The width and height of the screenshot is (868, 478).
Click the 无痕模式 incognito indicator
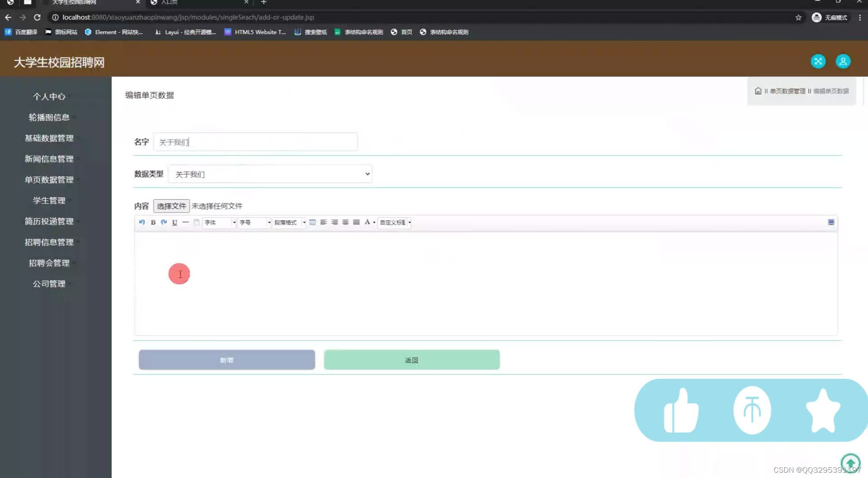[829, 17]
